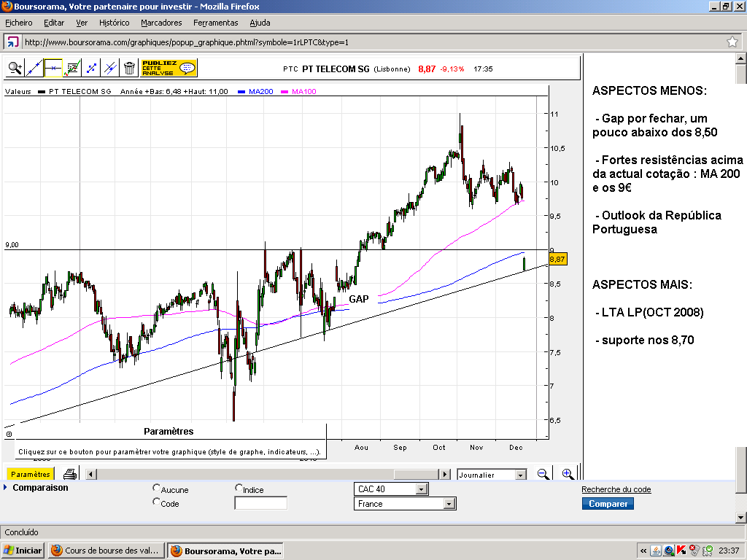Click the Comparer button

click(x=608, y=504)
